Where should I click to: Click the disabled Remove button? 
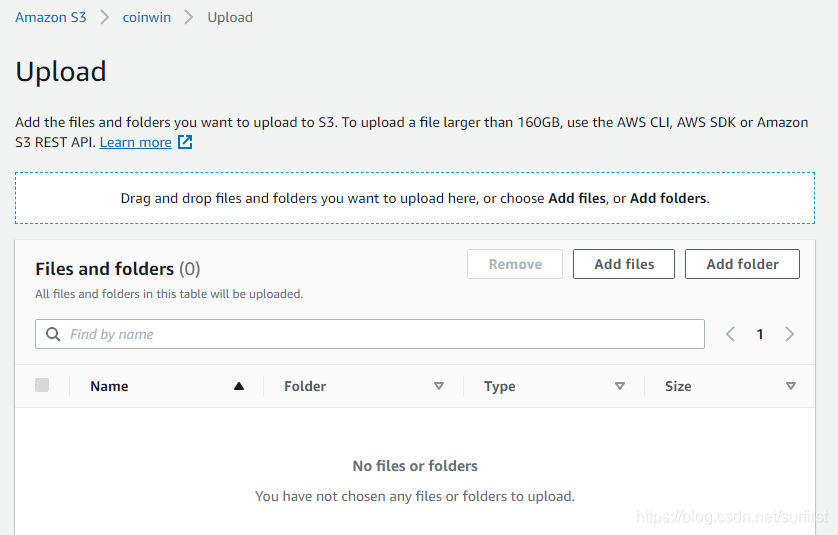coord(515,264)
